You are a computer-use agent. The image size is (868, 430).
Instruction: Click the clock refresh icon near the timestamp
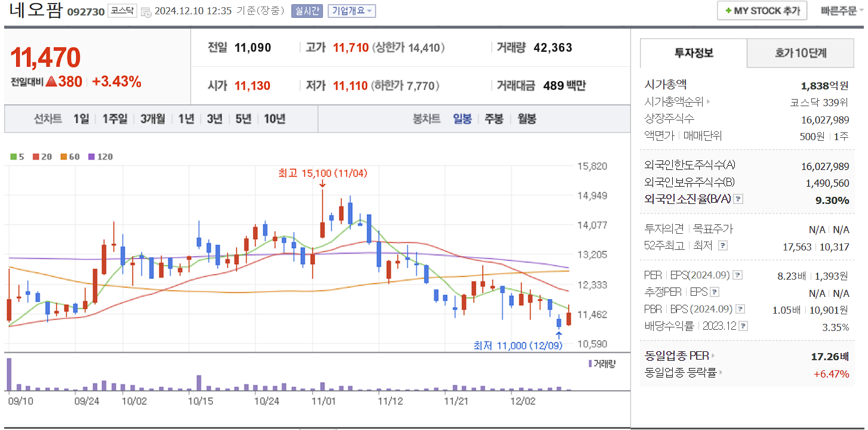pos(145,13)
